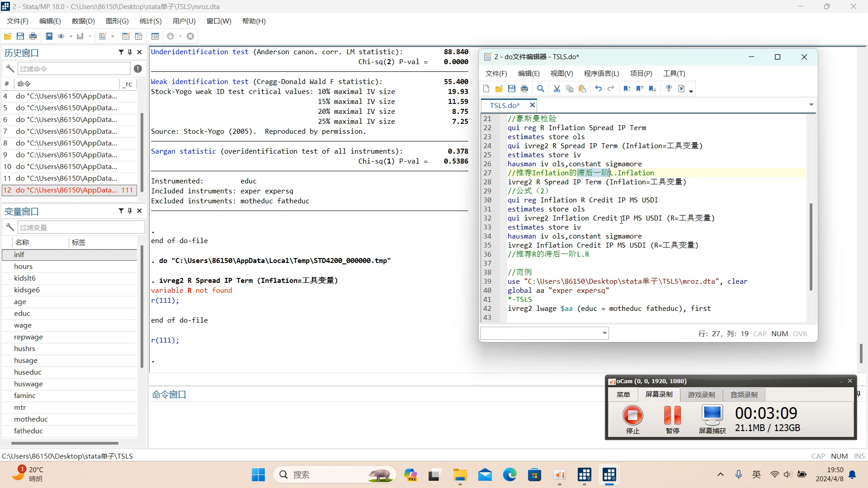Click the Log notebook icon in main toolbar
The image size is (868, 488).
[x=49, y=36]
